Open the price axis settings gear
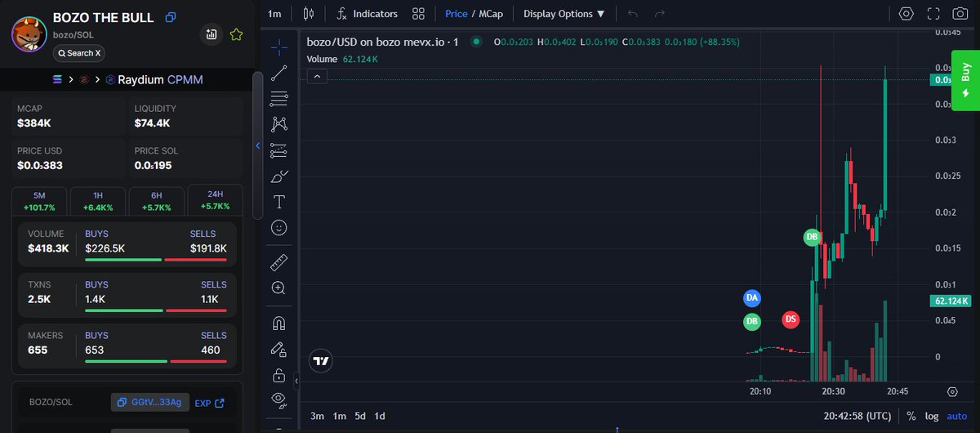The height and width of the screenshot is (433, 980). [x=952, y=392]
